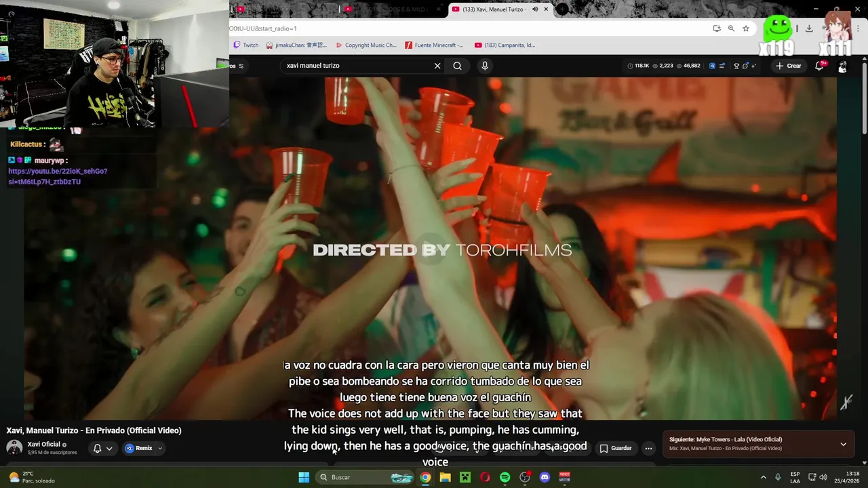
Task: Expand the Siguiente: Myke Towers panel chevron
Action: [844, 445]
